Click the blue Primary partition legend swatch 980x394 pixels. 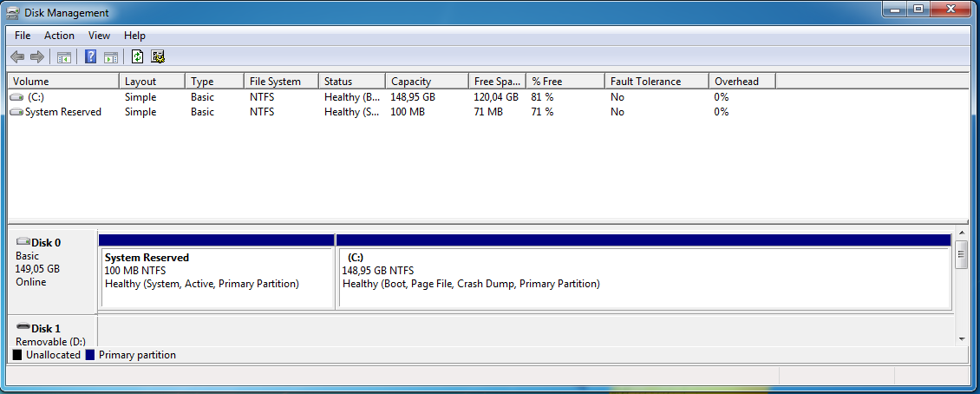pos(90,355)
